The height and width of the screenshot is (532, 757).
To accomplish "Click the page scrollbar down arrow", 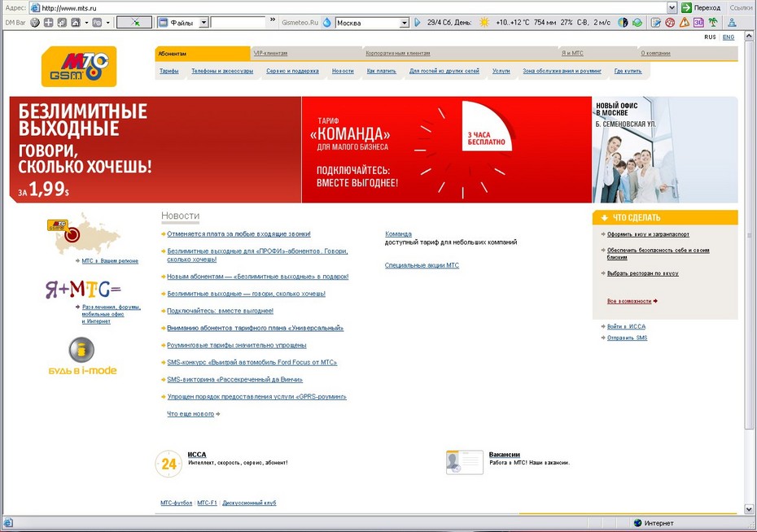I will tap(749, 509).
